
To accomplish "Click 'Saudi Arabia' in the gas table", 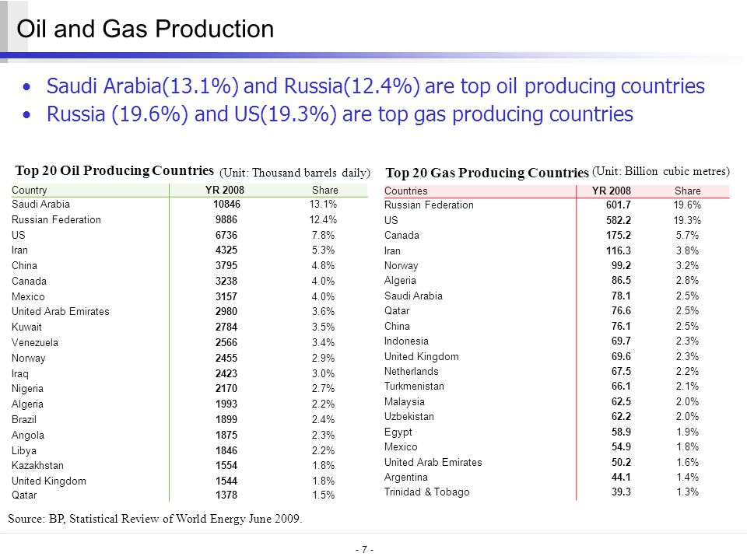I will [413, 296].
